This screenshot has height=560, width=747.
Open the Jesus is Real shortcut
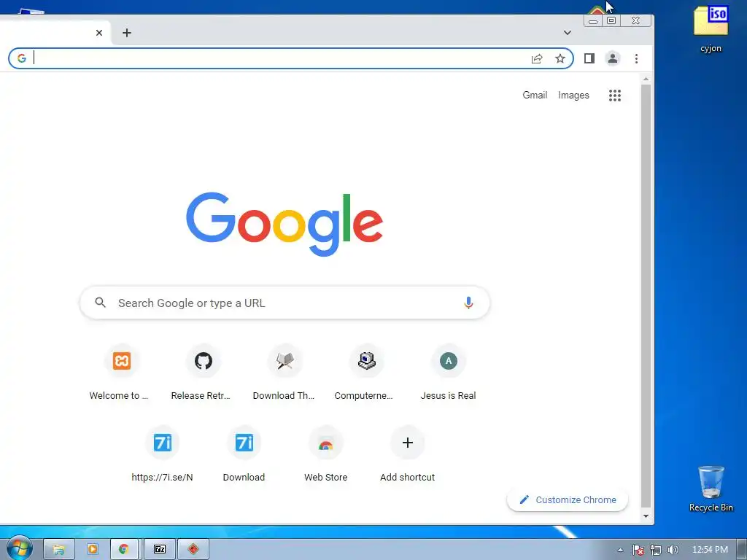(449, 373)
